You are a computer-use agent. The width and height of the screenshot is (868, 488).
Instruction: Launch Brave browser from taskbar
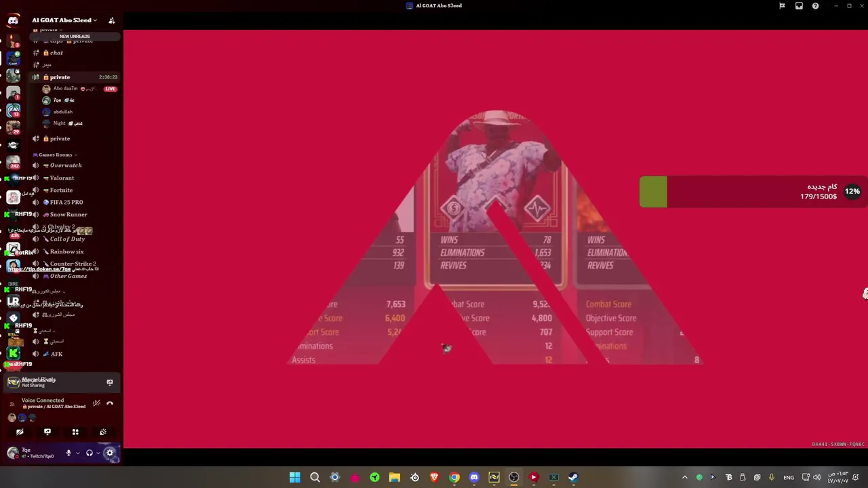click(x=434, y=477)
